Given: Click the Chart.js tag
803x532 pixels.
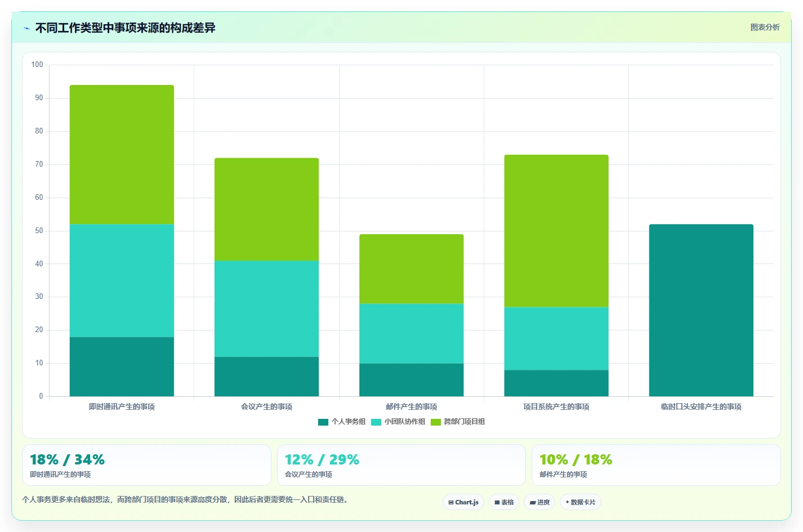Looking at the screenshot, I should click(463, 502).
